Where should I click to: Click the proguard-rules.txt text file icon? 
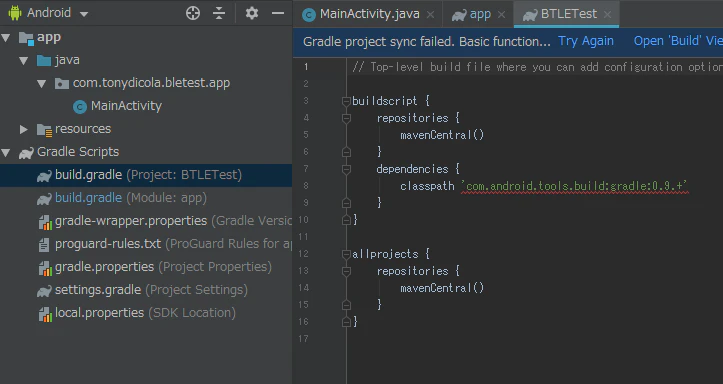tap(44, 245)
